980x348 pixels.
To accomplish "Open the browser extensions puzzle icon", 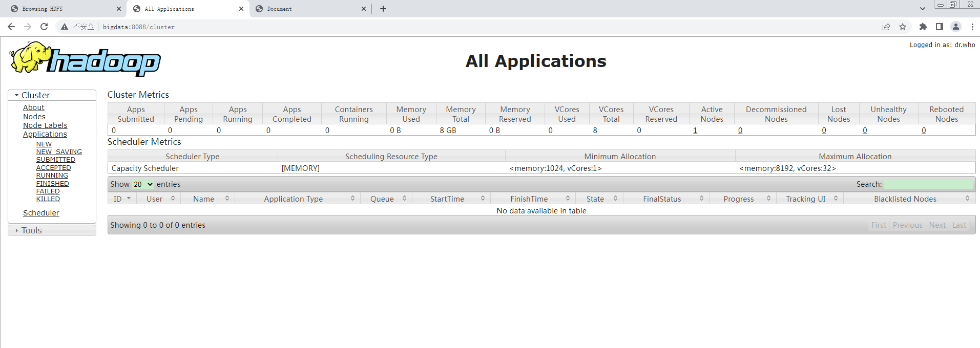I will [923, 27].
